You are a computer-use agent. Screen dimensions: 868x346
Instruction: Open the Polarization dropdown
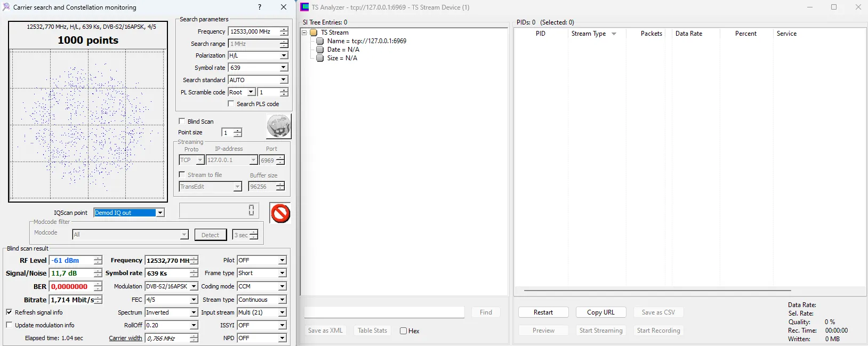284,55
